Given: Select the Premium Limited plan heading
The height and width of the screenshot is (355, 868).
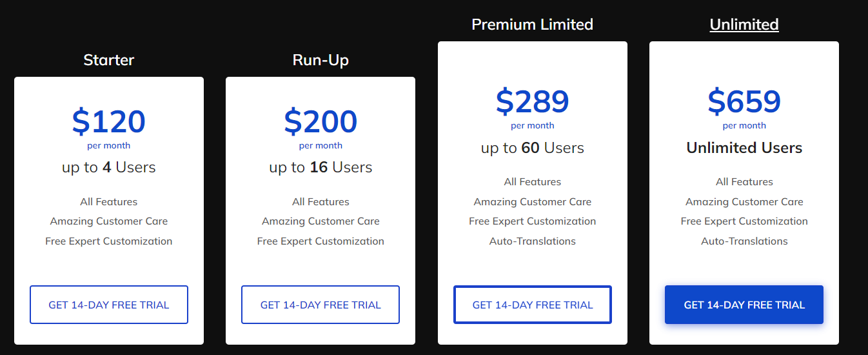Looking at the screenshot, I should (x=533, y=25).
